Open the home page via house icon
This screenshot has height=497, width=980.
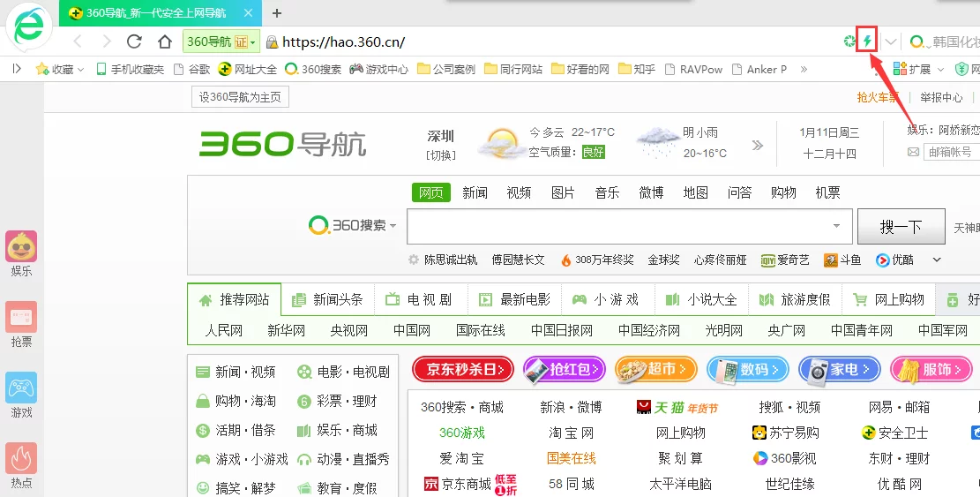point(164,41)
